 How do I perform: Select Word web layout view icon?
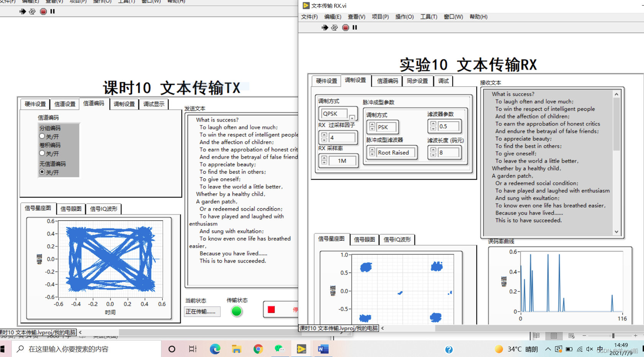pyautogui.click(x=571, y=336)
